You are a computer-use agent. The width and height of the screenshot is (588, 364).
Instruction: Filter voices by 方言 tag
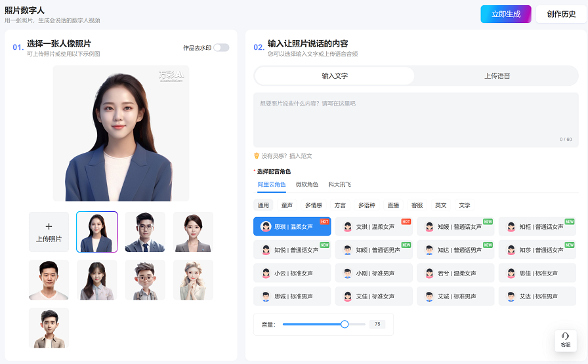coord(340,205)
